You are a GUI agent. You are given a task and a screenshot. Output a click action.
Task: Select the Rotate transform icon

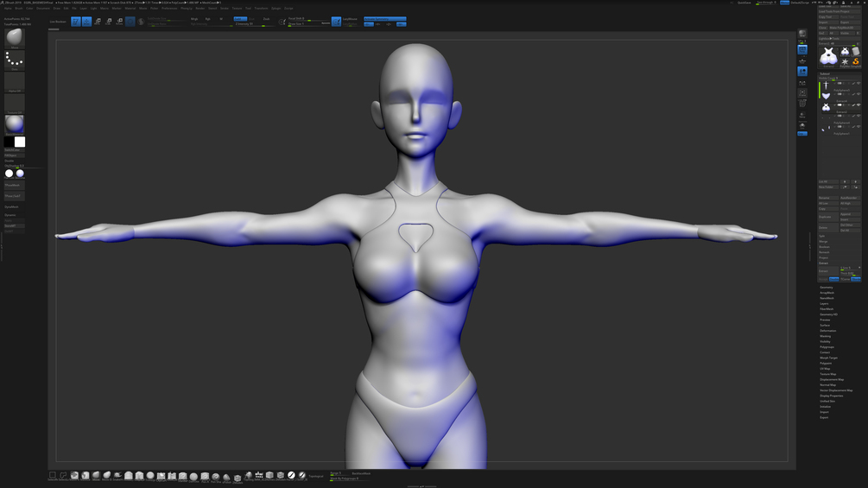[119, 22]
